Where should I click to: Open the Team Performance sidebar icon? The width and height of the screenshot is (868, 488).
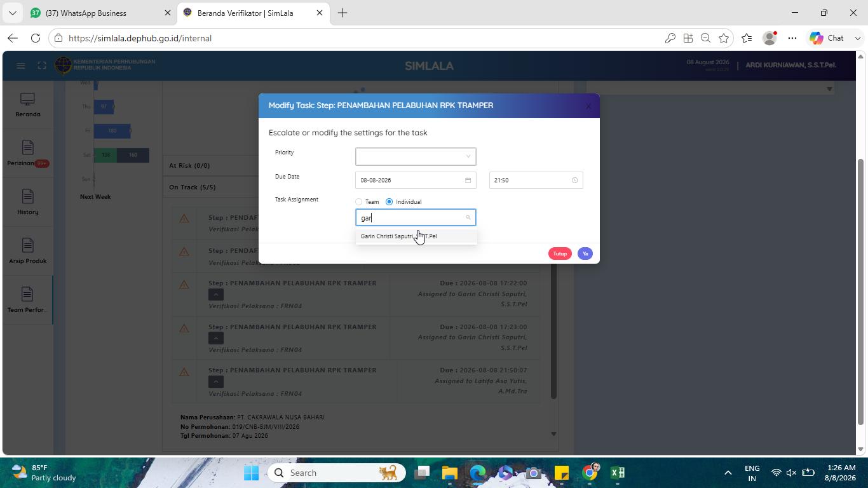27,300
